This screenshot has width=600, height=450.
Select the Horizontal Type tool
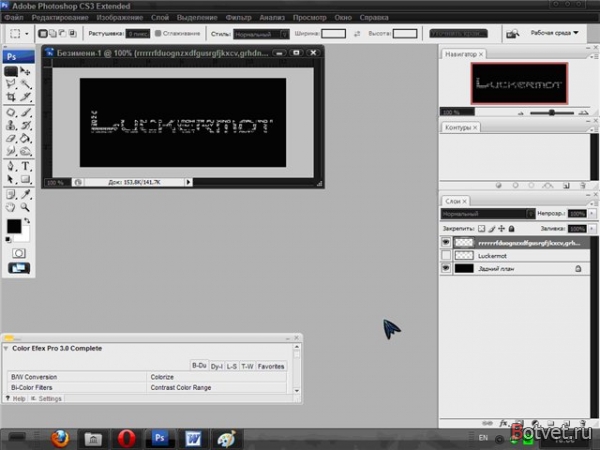26,166
